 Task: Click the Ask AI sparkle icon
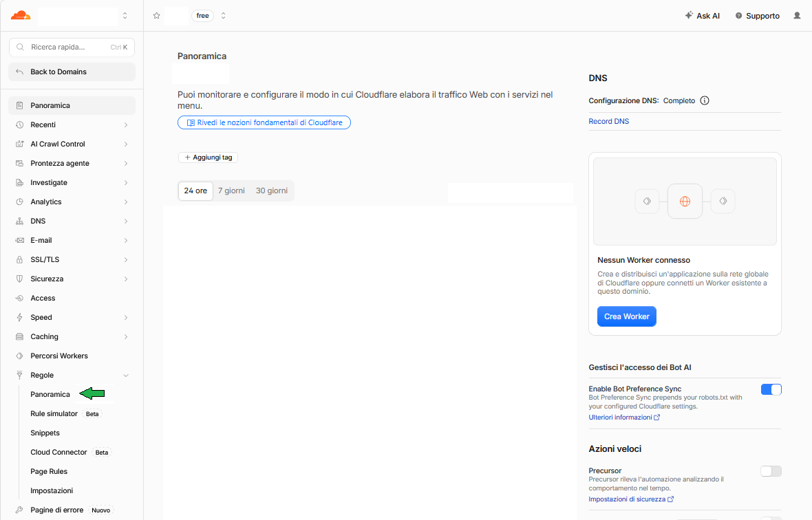[x=689, y=16]
